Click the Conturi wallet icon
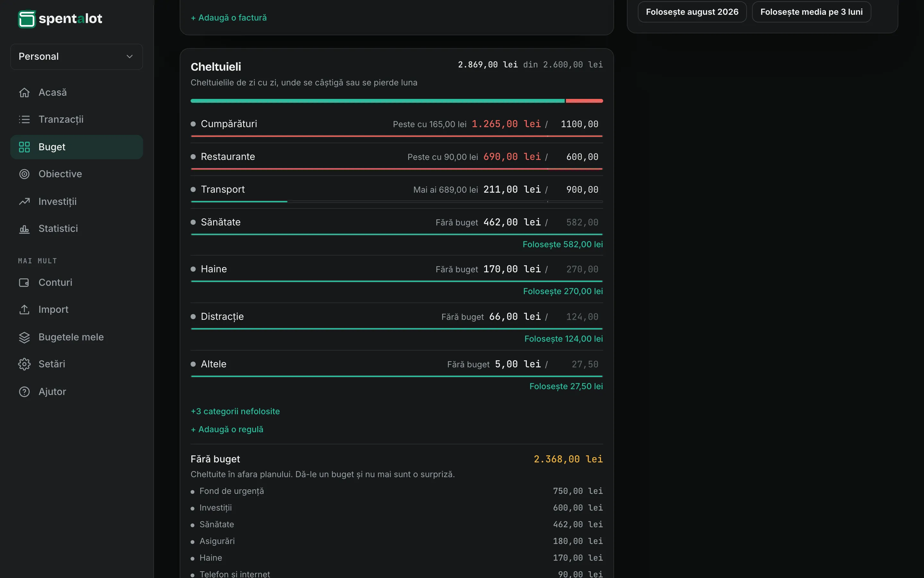Image resolution: width=924 pixels, height=578 pixels. coord(24,283)
